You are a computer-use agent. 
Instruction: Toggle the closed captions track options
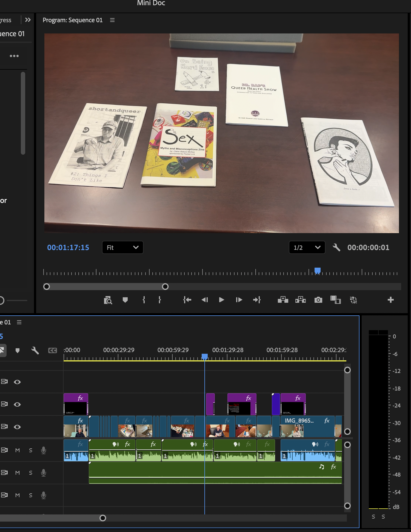click(53, 350)
